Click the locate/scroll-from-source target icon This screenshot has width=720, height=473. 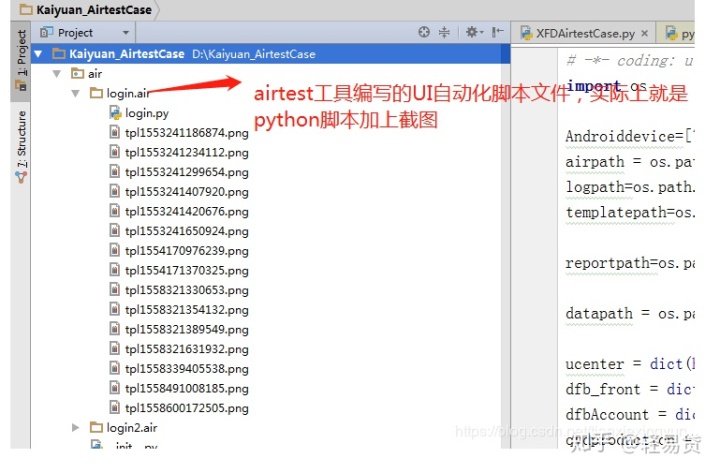[x=424, y=32]
